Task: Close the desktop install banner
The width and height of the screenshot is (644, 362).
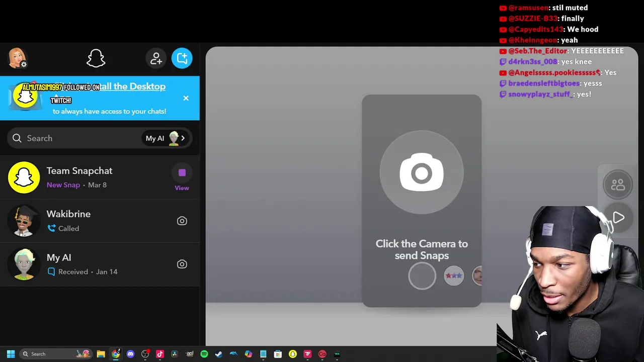Action: (186, 98)
